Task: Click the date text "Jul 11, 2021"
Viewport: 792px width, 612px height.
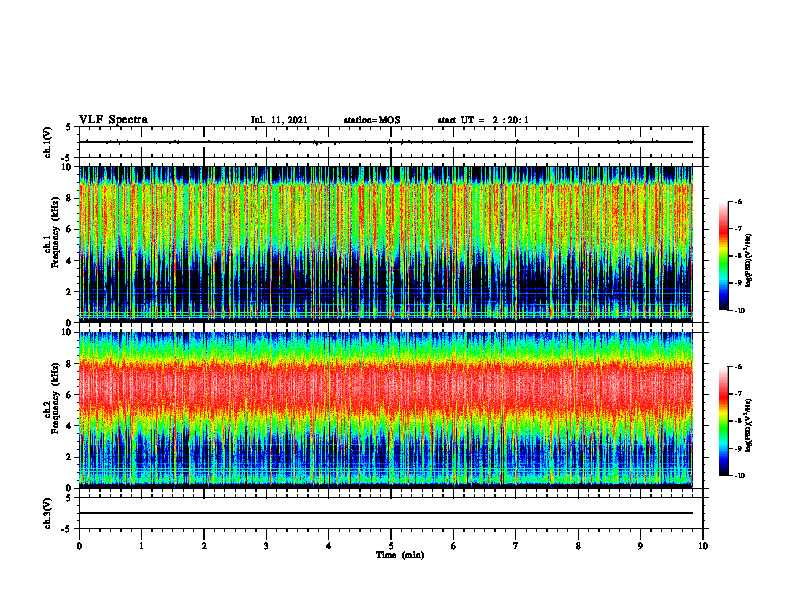Action: coord(279,120)
